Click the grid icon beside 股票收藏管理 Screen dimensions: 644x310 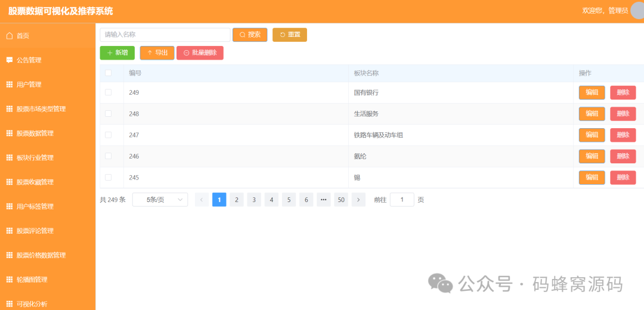[x=10, y=182]
